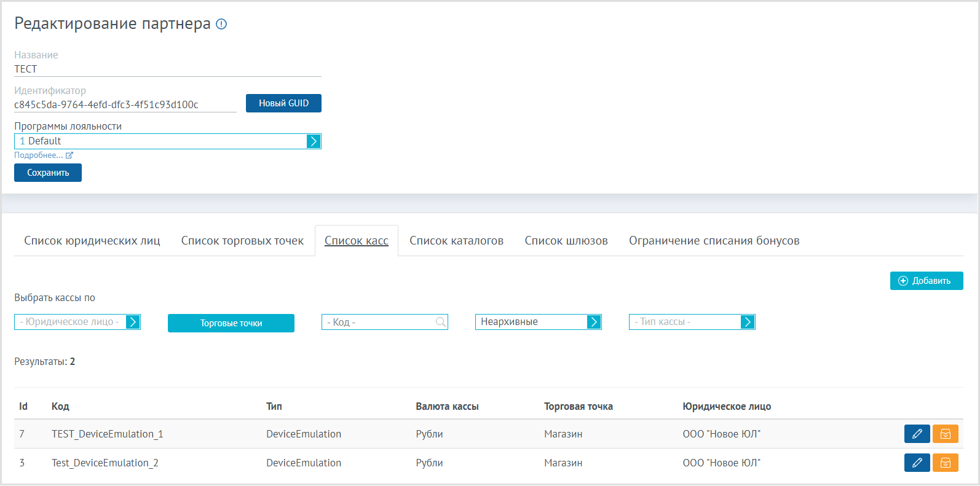Click the search magnifier in the Код field
Image resolution: width=980 pixels, height=486 pixels.
pos(440,322)
